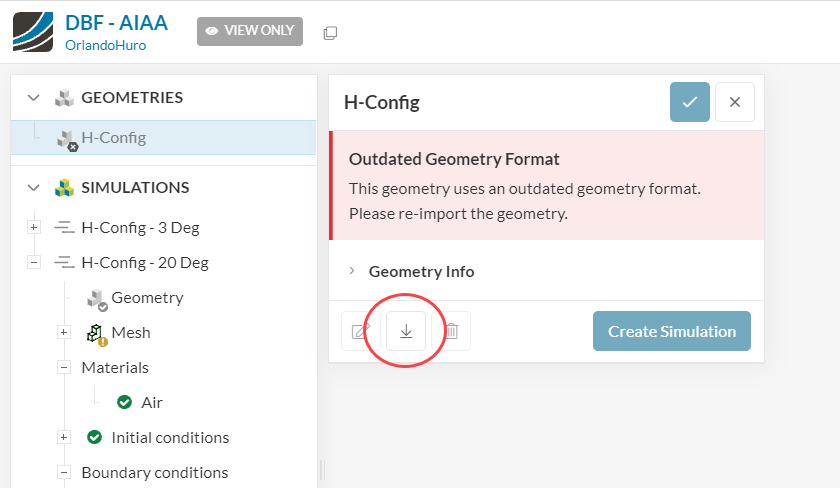
Task: Click the download geometry icon
Action: [x=406, y=331]
